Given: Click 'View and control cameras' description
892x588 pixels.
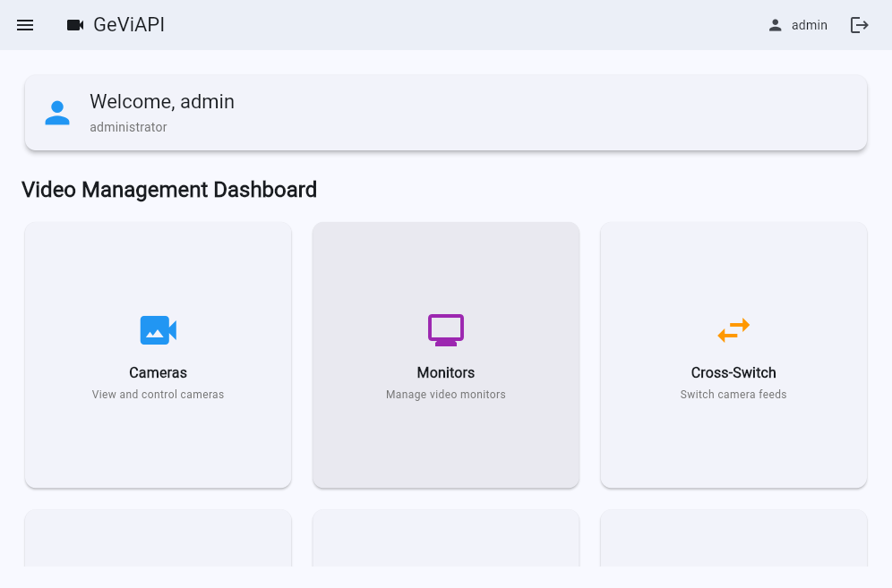Looking at the screenshot, I should click(158, 395).
